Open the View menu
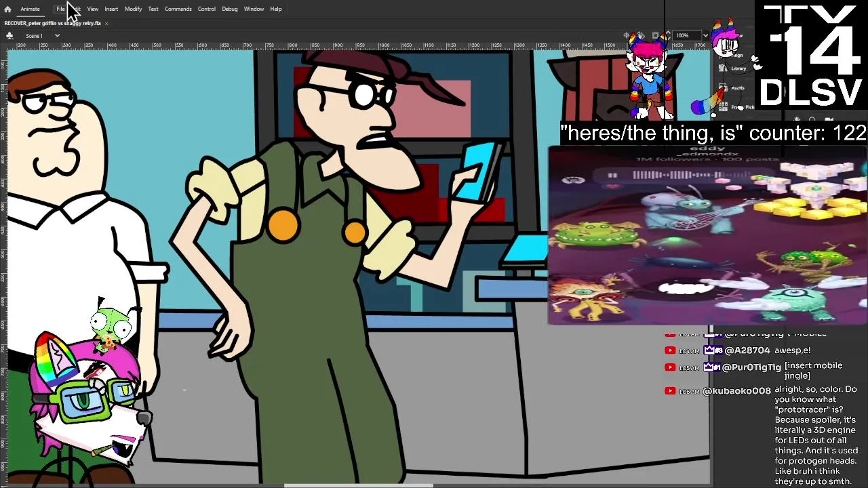This screenshot has width=868, height=488. coord(92,9)
